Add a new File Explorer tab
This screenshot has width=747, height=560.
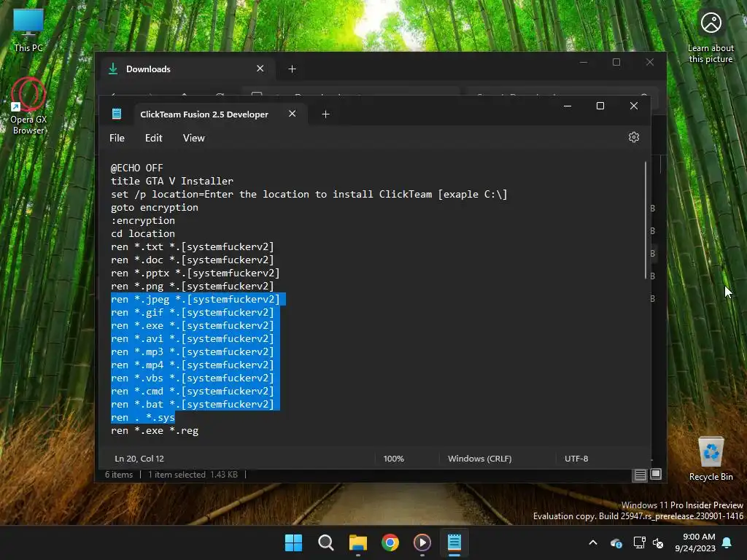pyautogui.click(x=292, y=69)
